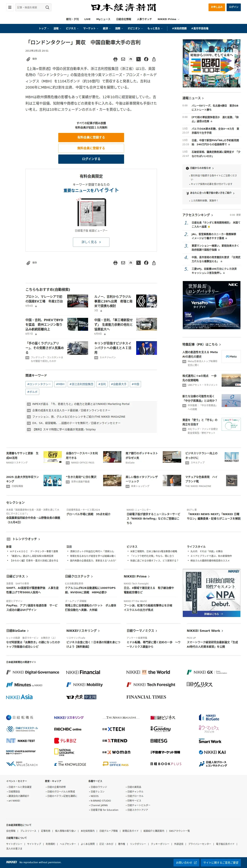Open #米政府閉鎖 topic tab
Image resolution: width=247 pixels, height=868 pixels.
pos(179,28)
